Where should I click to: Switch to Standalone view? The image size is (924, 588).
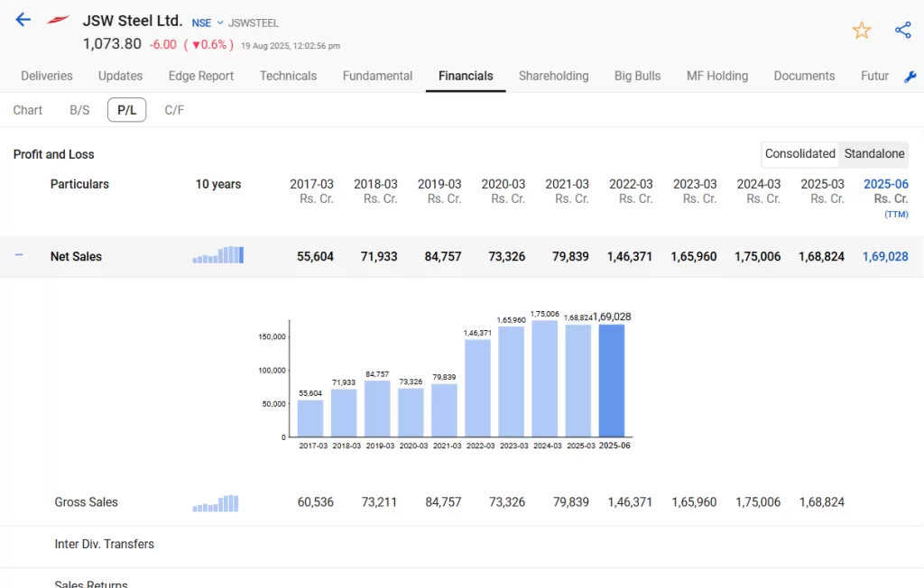pos(873,154)
